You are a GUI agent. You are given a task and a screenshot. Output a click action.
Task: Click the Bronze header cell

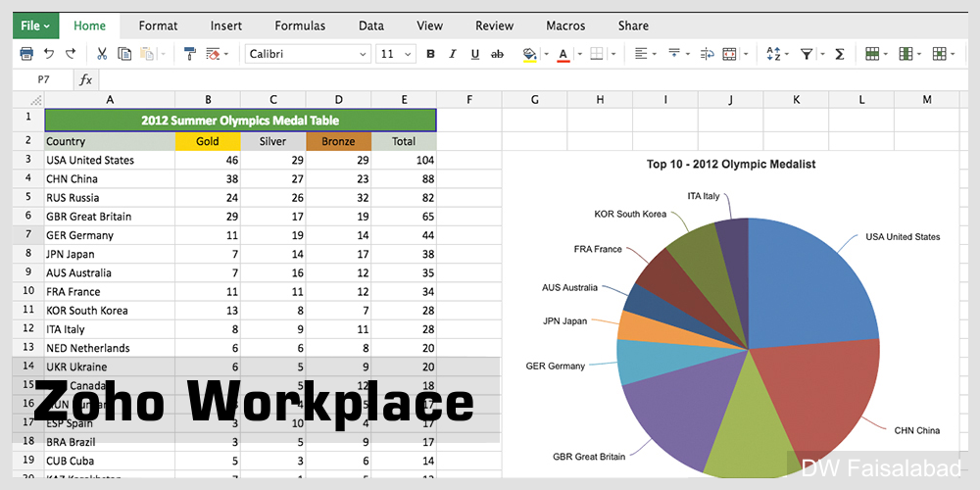[x=338, y=141]
